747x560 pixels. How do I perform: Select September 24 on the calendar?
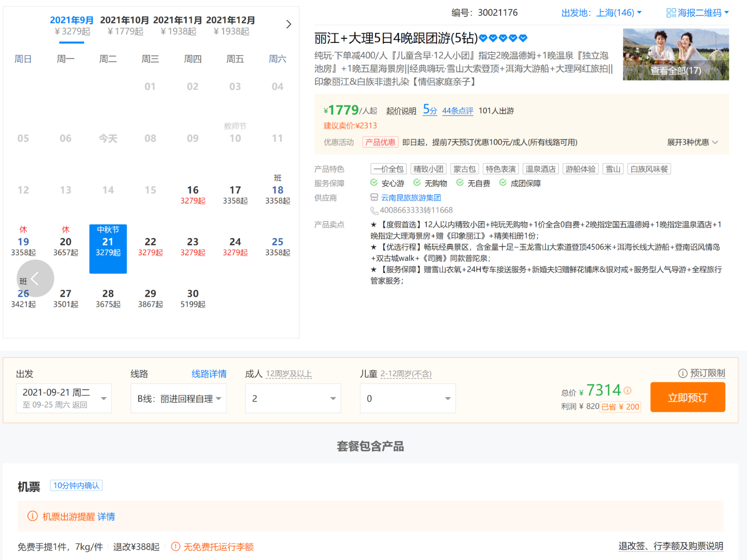click(235, 246)
